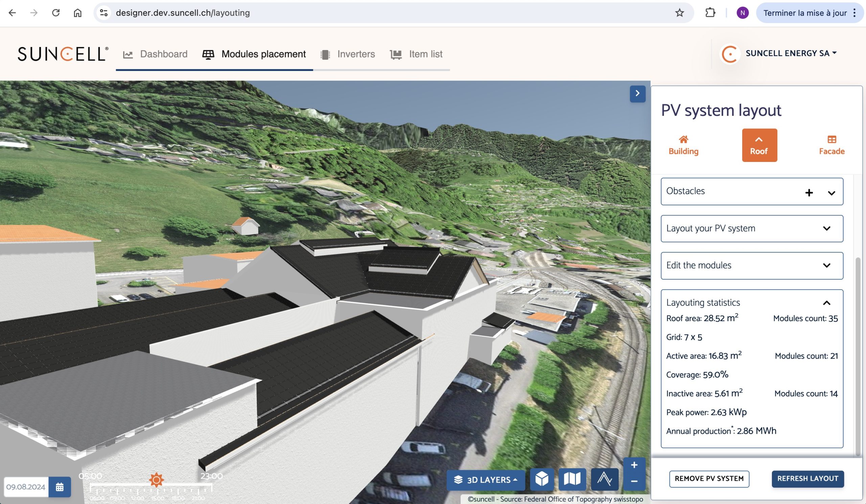Click the REFRESH LAYOUT button

[807, 479]
